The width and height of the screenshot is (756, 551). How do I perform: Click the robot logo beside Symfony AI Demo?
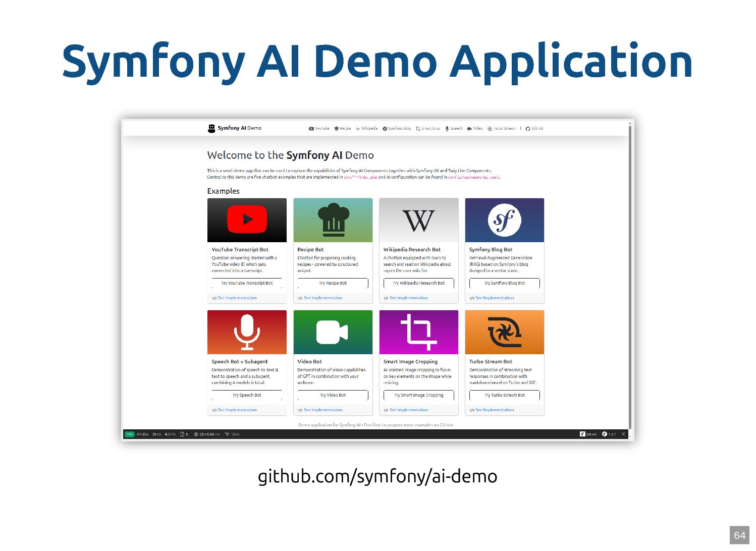pos(211,128)
